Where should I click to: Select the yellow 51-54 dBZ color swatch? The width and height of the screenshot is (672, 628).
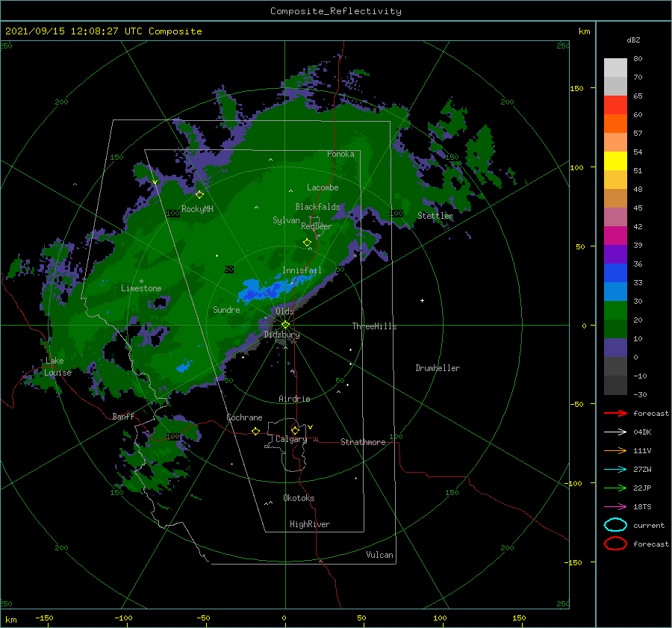615,161
